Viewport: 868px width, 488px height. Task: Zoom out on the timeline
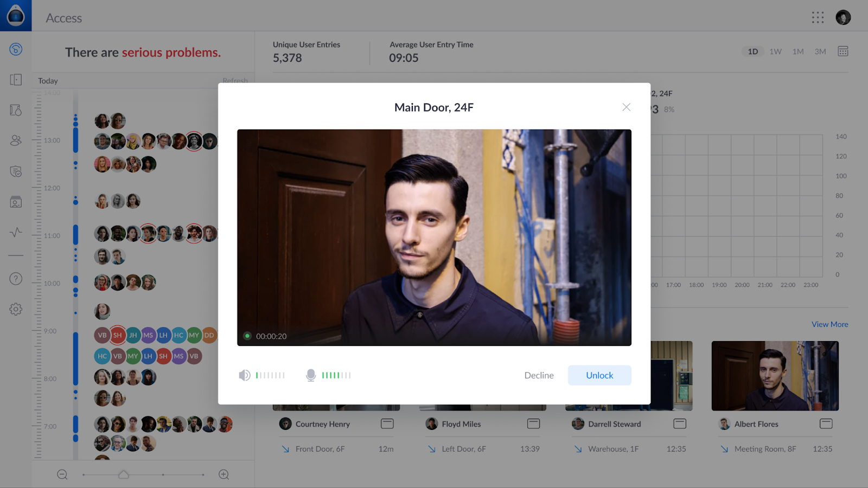(x=62, y=474)
